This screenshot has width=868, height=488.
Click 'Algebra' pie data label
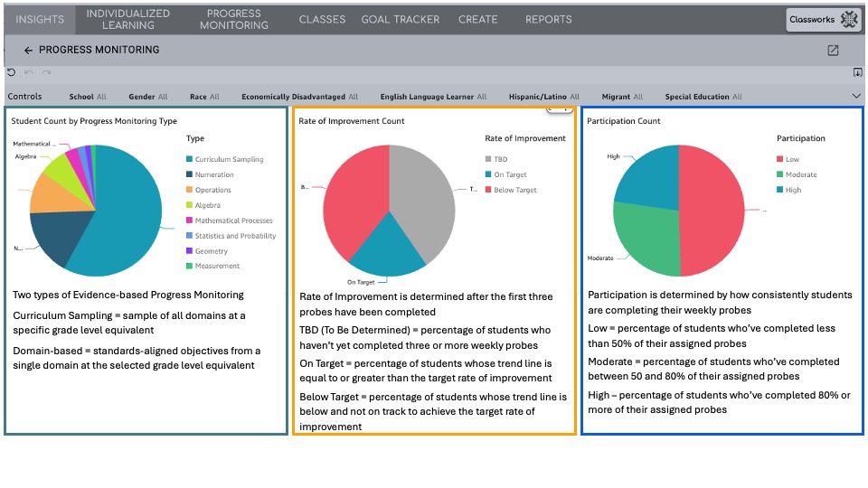pyautogui.click(x=25, y=156)
